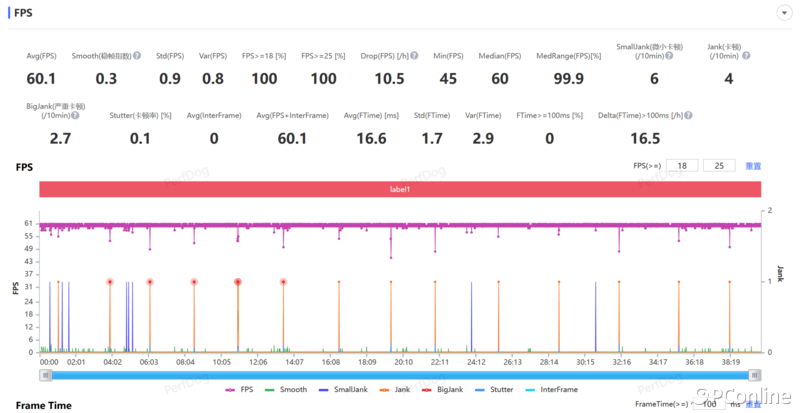Screen dimensions: 800x413
Task: Click the help icon beside BigJank (/10min)
Action: coord(77,116)
